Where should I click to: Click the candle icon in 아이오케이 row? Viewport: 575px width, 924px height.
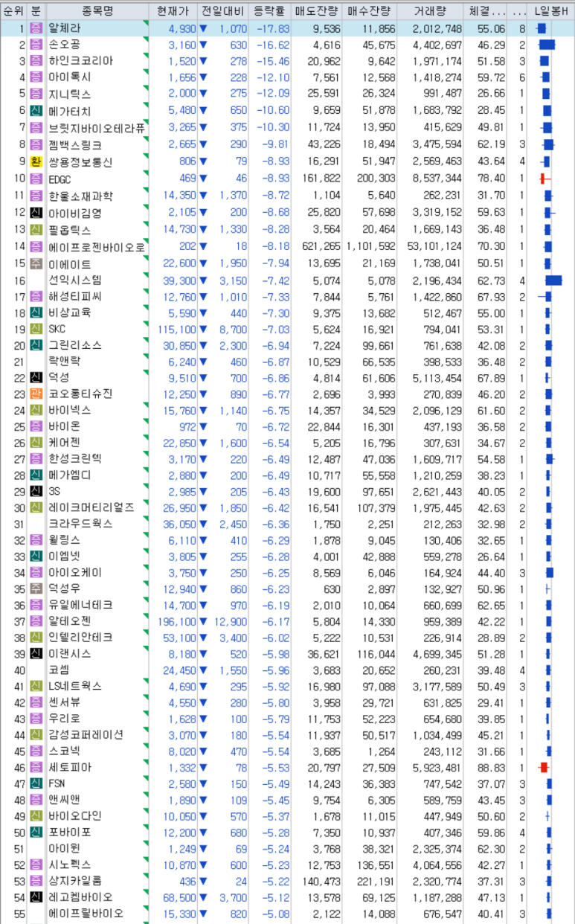point(550,572)
